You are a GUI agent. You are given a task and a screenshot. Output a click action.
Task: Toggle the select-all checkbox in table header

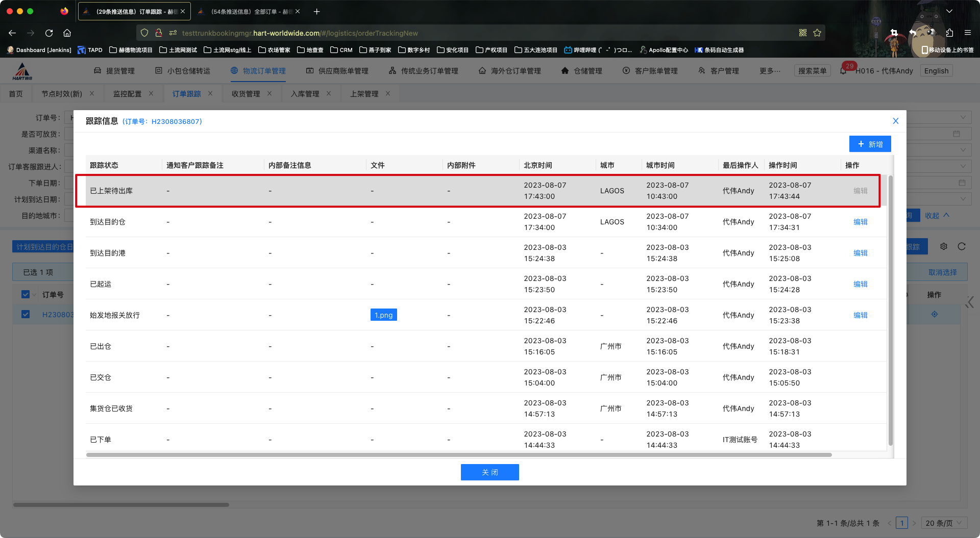[26, 294]
